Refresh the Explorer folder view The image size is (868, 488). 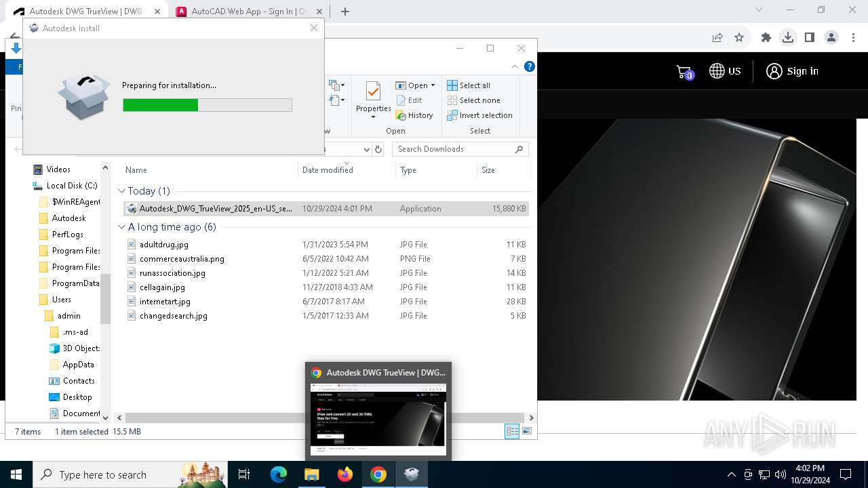click(378, 149)
